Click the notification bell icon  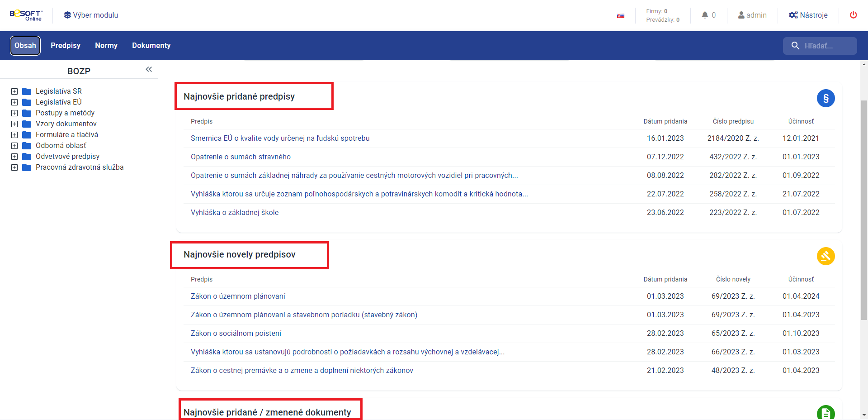705,15
